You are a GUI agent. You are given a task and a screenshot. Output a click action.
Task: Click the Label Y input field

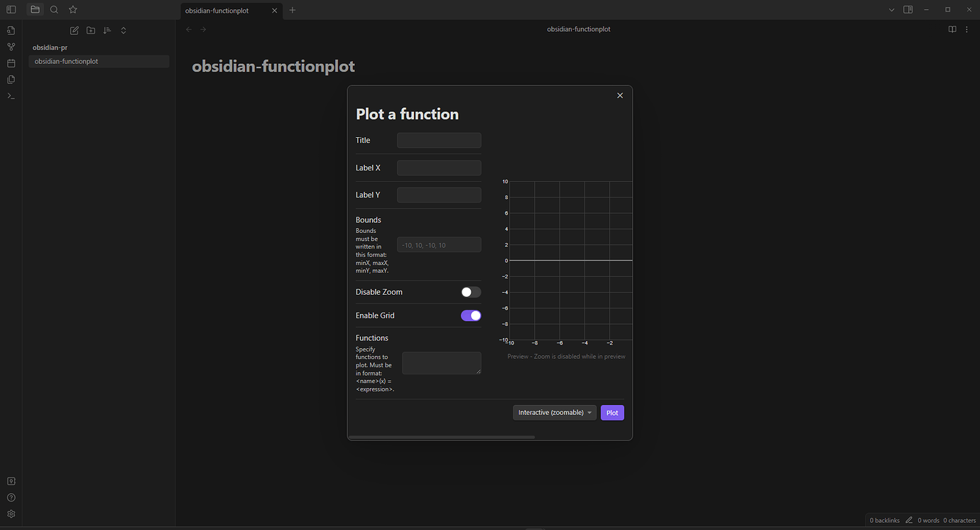click(x=439, y=195)
